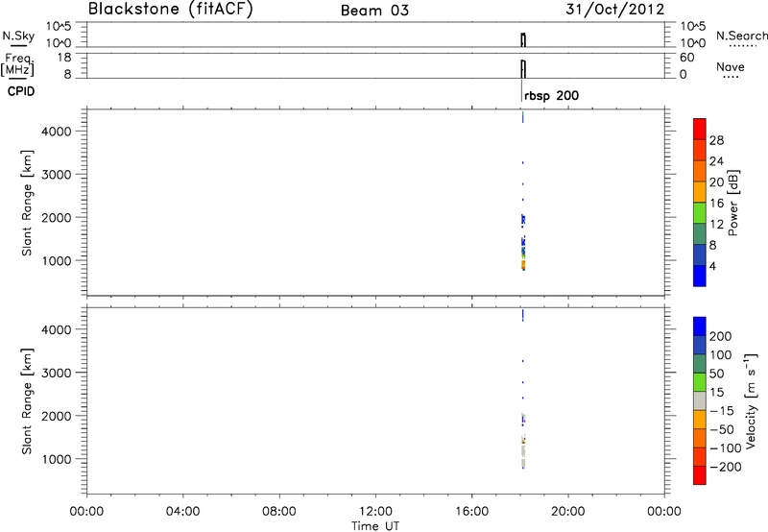Pick the light green 12–16 dB Power segment
768x532 pixels.
click(700, 213)
